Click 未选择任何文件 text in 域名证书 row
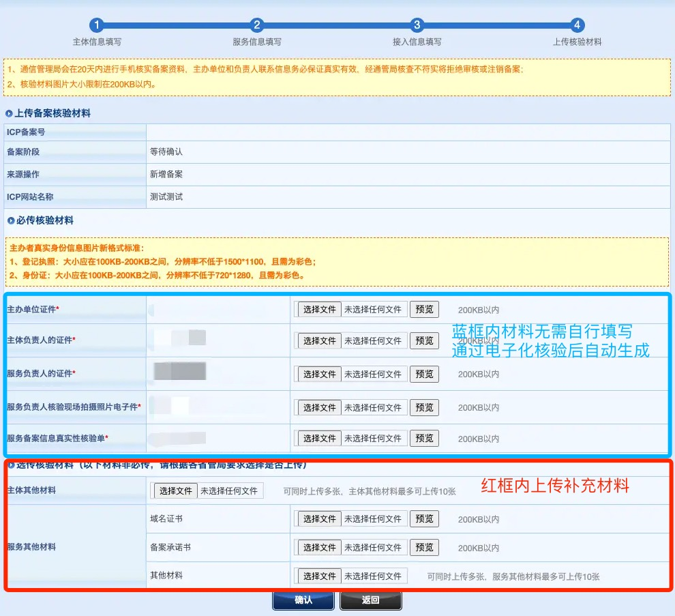675x616 pixels. point(373,520)
